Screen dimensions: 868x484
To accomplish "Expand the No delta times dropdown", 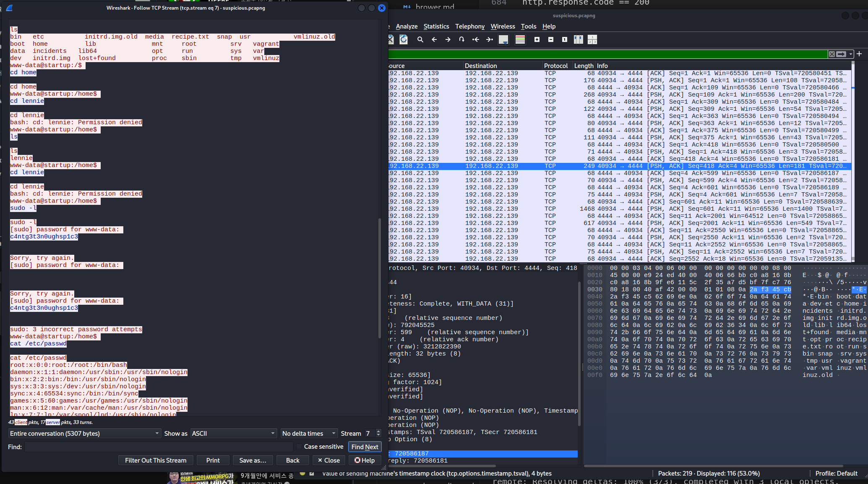I will [309, 433].
